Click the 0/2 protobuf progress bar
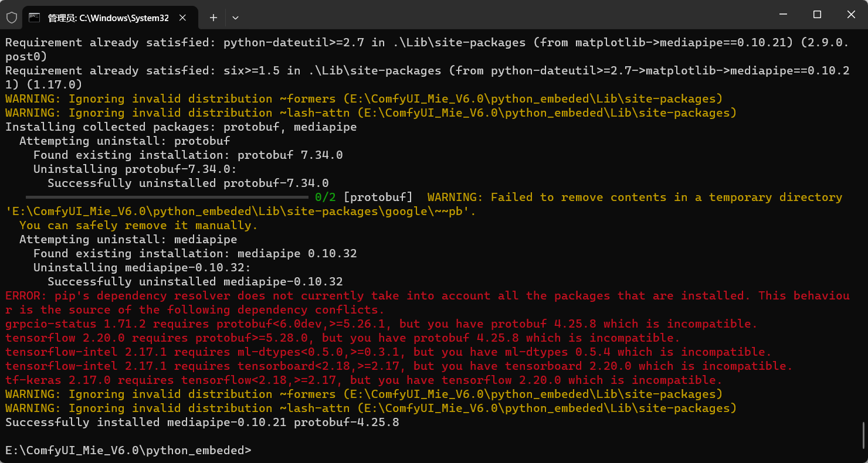The width and height of the screenshot is (868, 463). coord(168,198)
